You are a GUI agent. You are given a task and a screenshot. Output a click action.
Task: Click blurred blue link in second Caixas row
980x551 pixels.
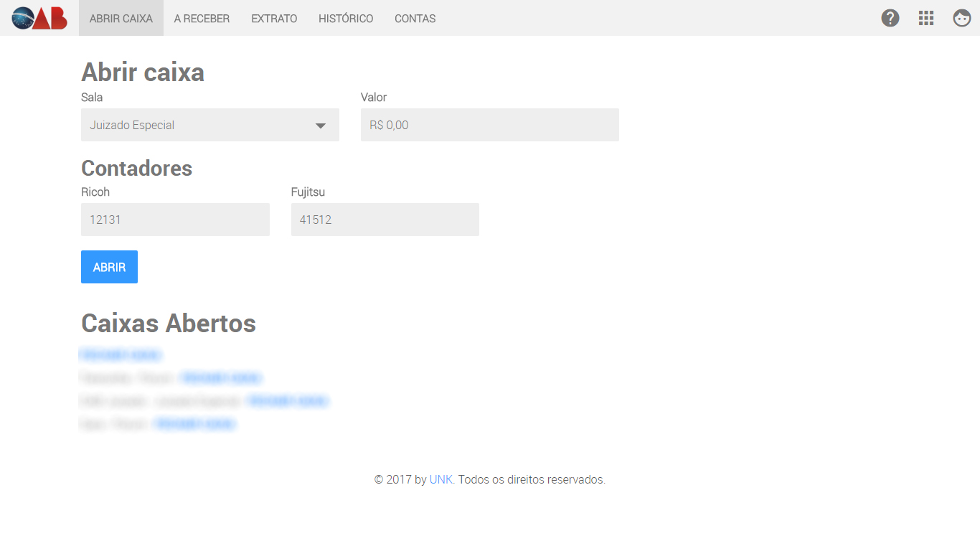pyautogui.click(x=221, y=378)
